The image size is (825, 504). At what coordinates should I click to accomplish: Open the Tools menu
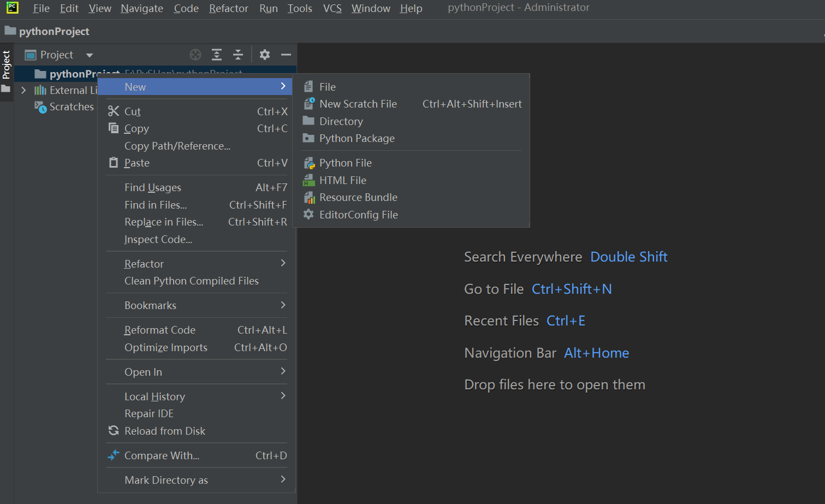tap(300, 8)
